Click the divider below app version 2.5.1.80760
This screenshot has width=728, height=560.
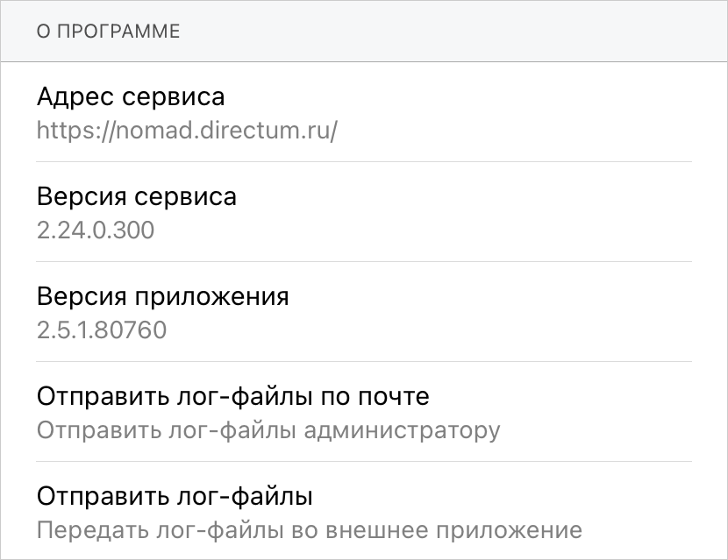tap(364, 361)
